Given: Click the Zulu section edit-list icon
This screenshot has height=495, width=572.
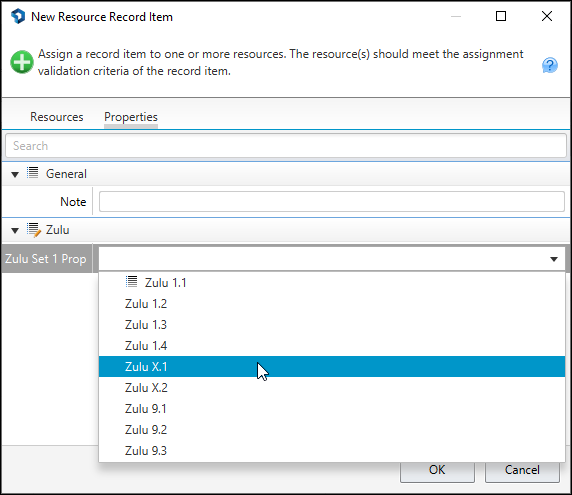Looking at the screenshot, I should click(34, 230).
